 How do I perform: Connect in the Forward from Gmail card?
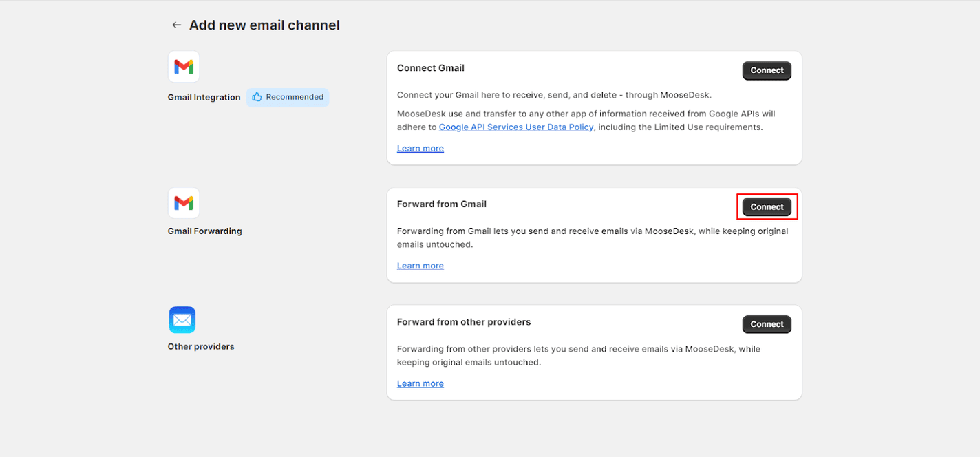point(767,206)
